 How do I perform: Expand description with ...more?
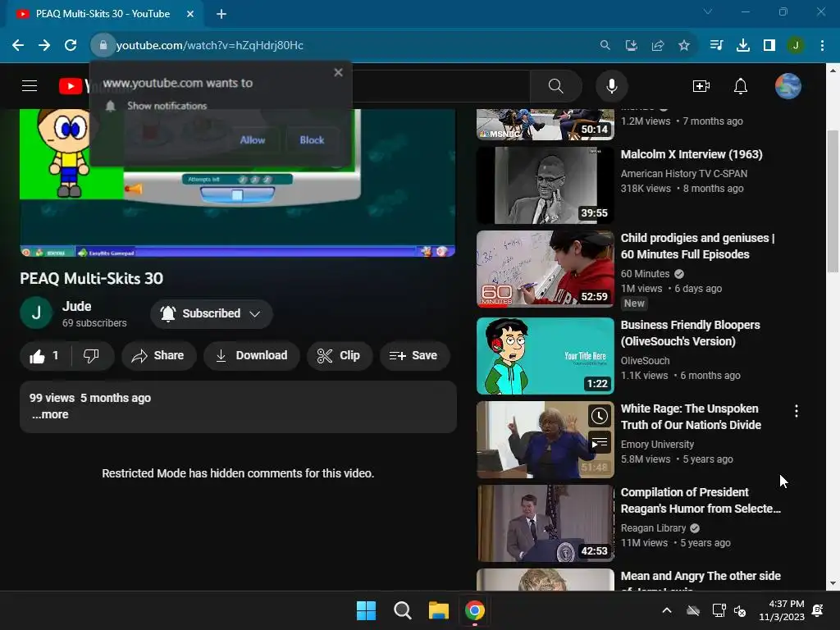coord(50,414)
